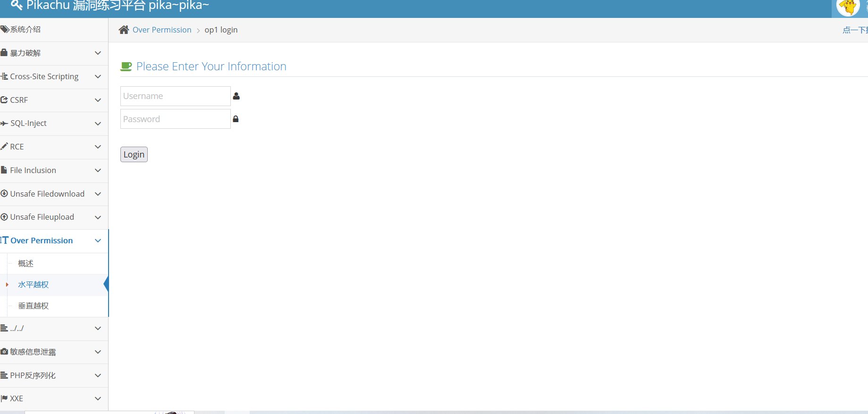The image size is (868, 414).
Task: Expand the PHP反序列化 chevron
Action: (x=98, y=375)
